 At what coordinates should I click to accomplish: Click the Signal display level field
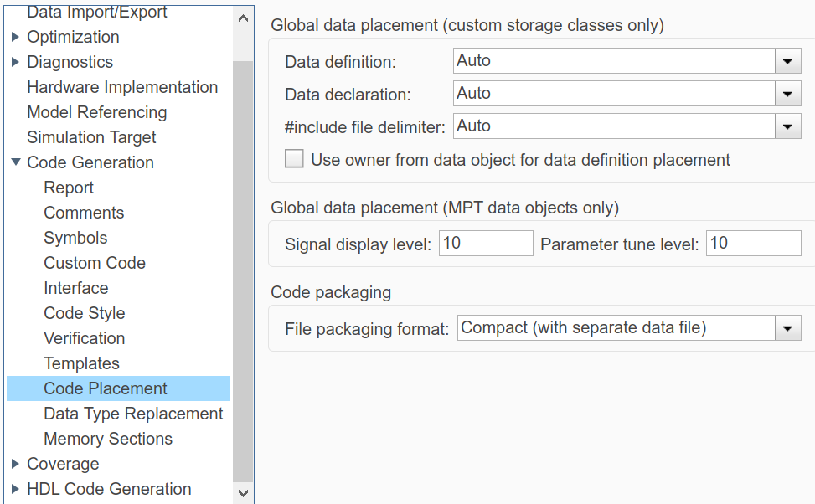pos(486,244)
